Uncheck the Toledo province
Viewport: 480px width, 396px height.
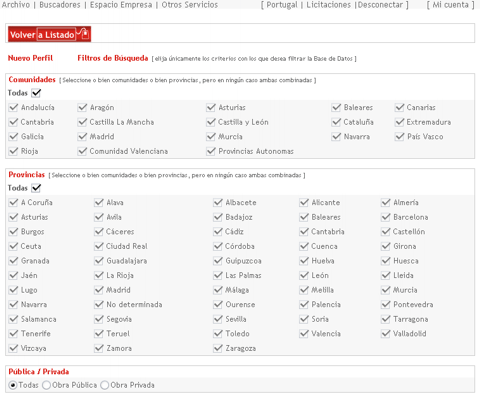click(x=218, y=334)
